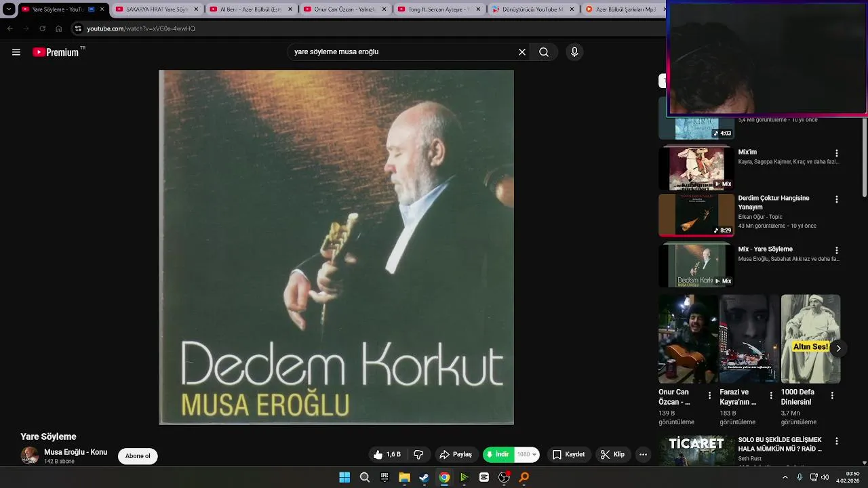
Task: Open taskbar Search
Action: [365, 477]
